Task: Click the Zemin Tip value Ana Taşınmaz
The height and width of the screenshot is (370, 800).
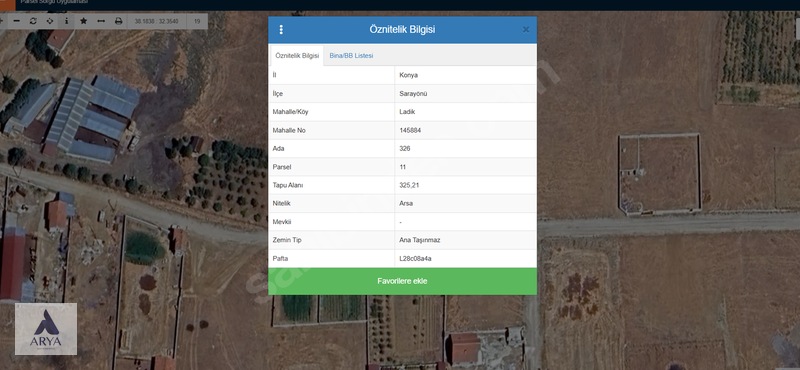Action: click(419, 240)
